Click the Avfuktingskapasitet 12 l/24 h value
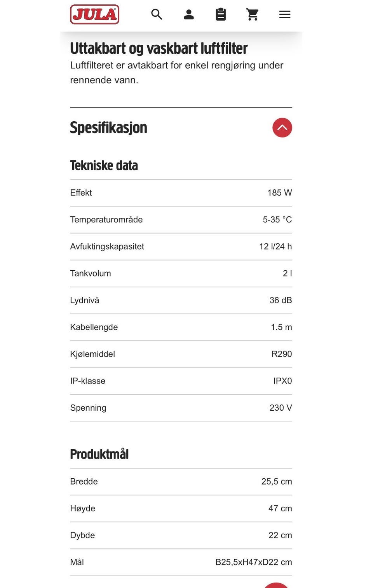This screenshot has height=588, width=373. point(275,247)
